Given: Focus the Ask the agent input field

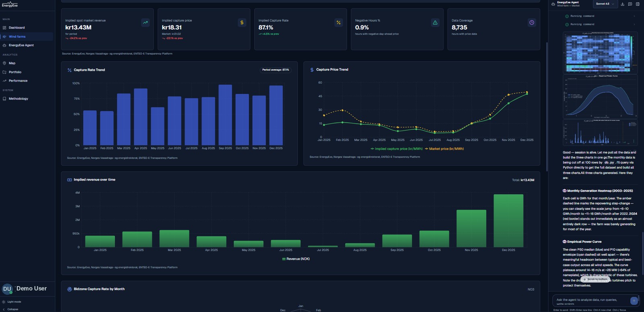Looking at the screenshot, I should (591, 301).
